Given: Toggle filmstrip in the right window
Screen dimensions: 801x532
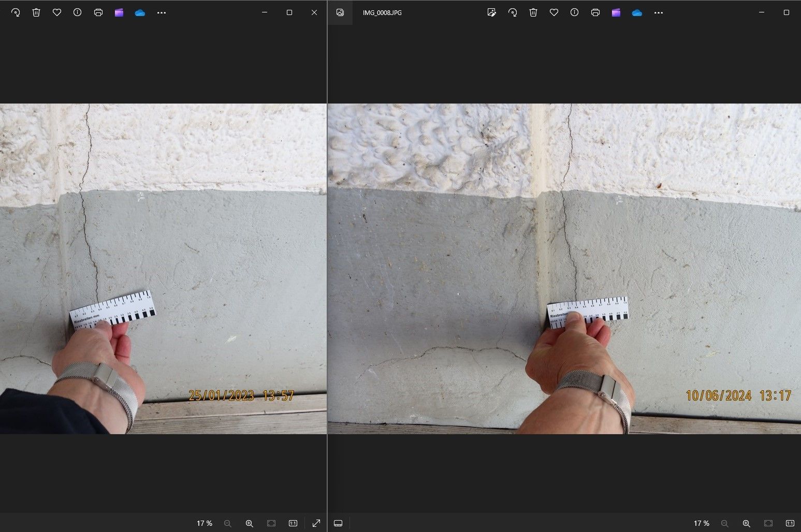Looking at the screenshot, I should [x=338, y=523].
